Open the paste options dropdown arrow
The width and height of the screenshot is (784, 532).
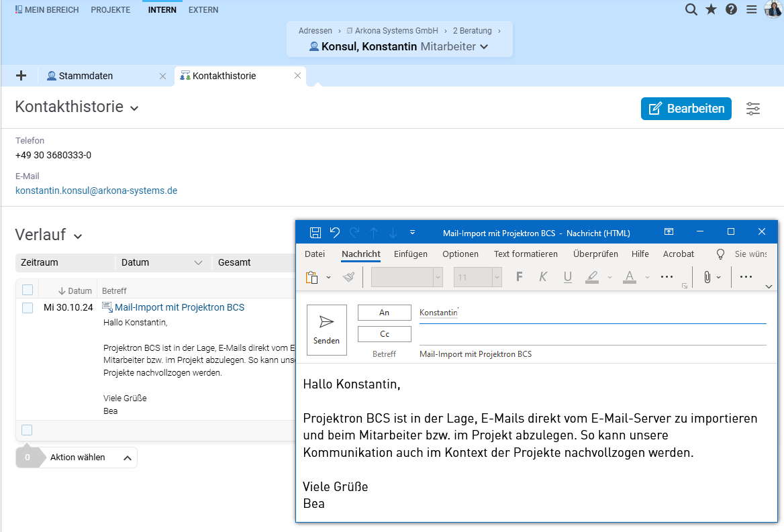(328, 277)
